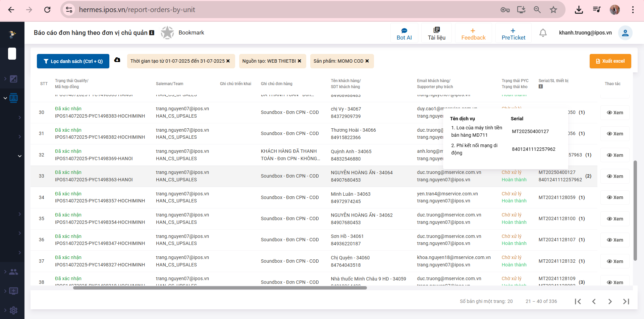This screenshot has height=319, width=644.
Task: Open the Chrome three-dot menu
Action: (633, 10)
